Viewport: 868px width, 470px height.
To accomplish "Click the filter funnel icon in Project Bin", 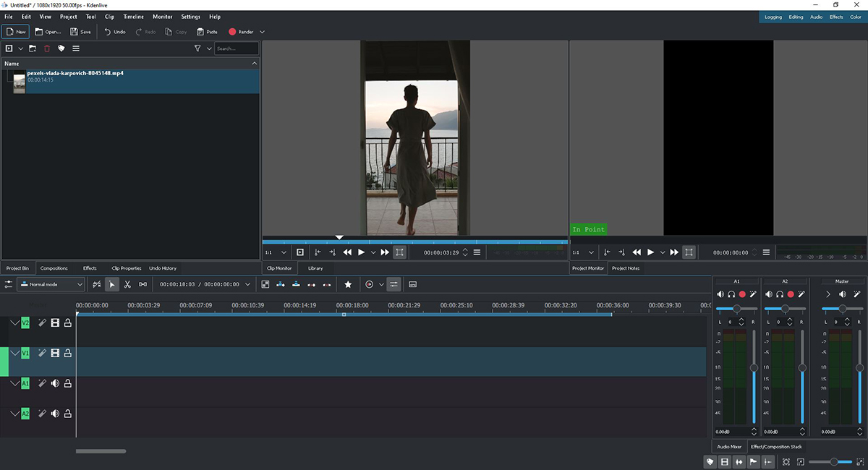I will (197, 48).
